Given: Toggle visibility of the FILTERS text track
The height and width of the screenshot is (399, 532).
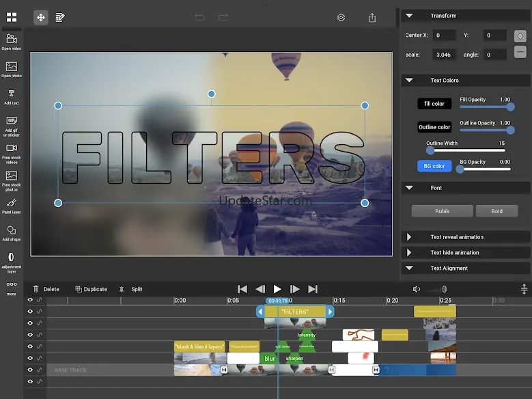Looking at the screenshot, I should coord(30,312).
